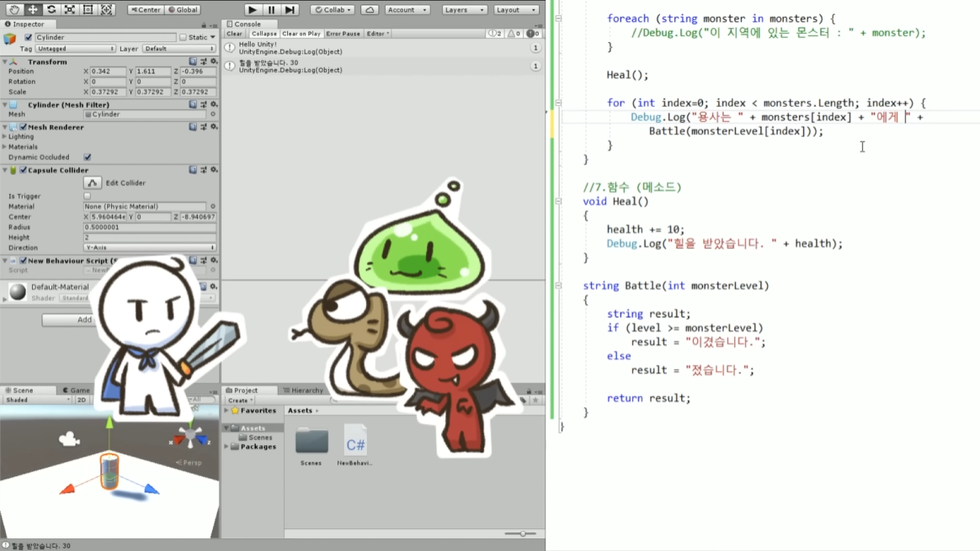Toggle Console Collapse button

[x=264, y=33]
